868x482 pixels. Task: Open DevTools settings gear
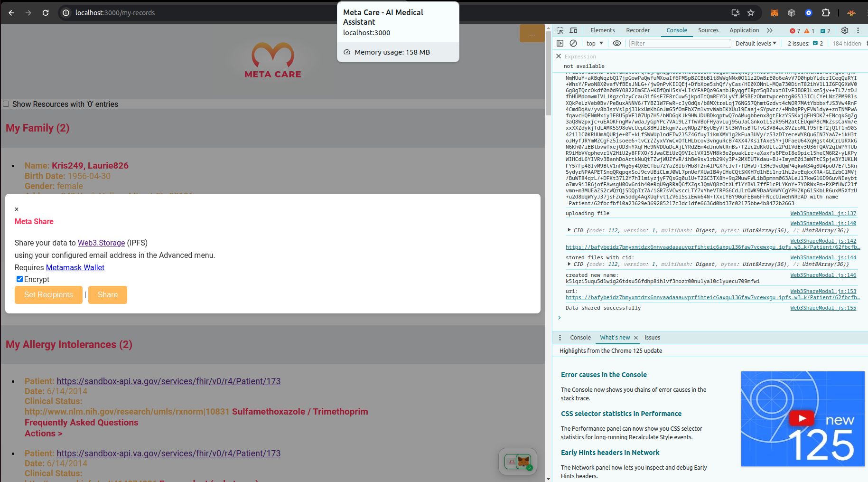845,30
